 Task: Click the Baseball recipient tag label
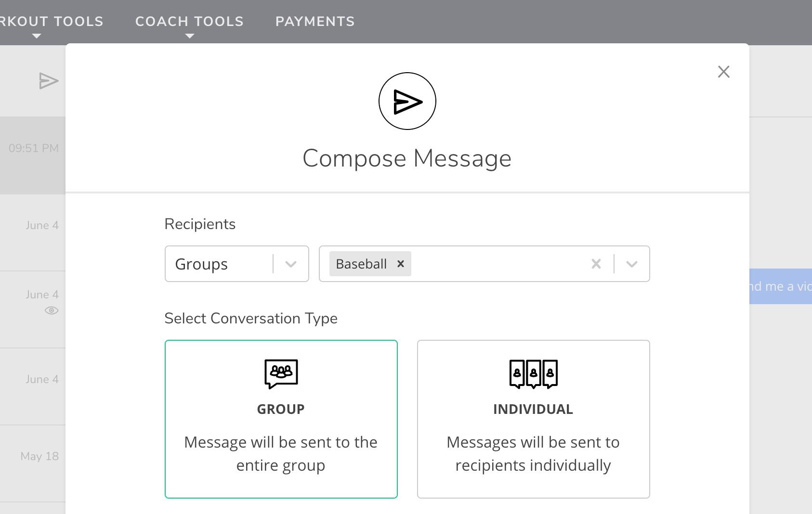tap(361, 264)
